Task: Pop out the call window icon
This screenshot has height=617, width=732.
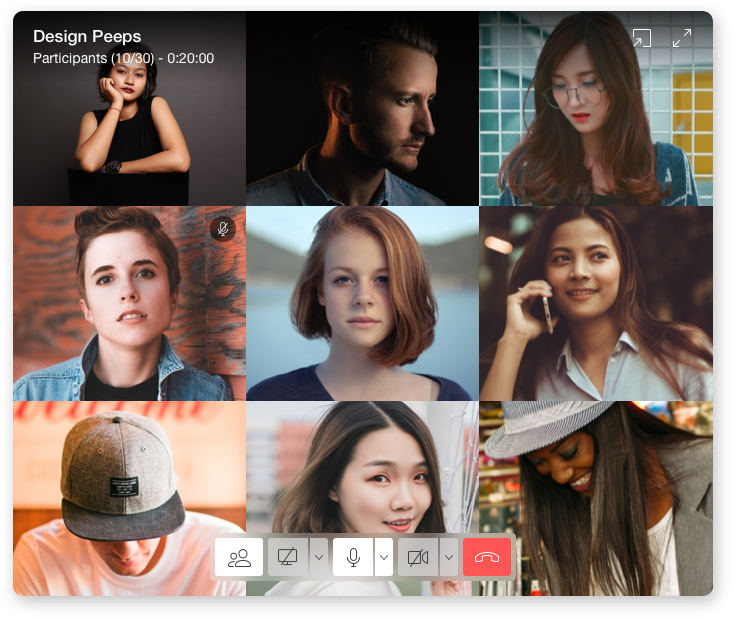Action: coord(642,38)
